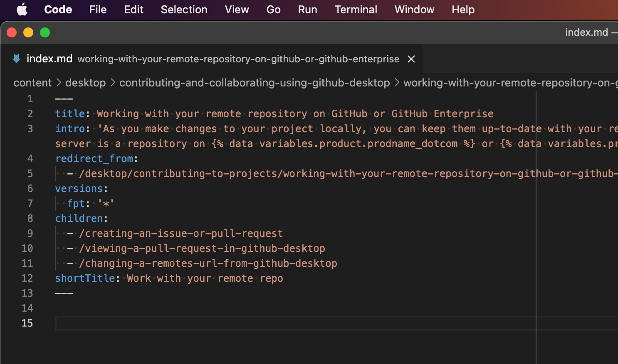Click the 'fpt' key on line 7

coord(76,204)
